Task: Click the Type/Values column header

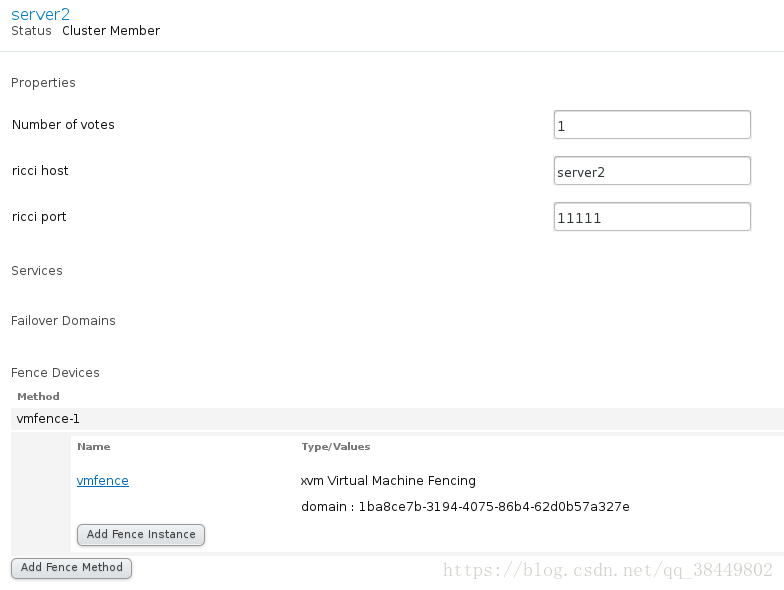Action: tap(336, 446)
